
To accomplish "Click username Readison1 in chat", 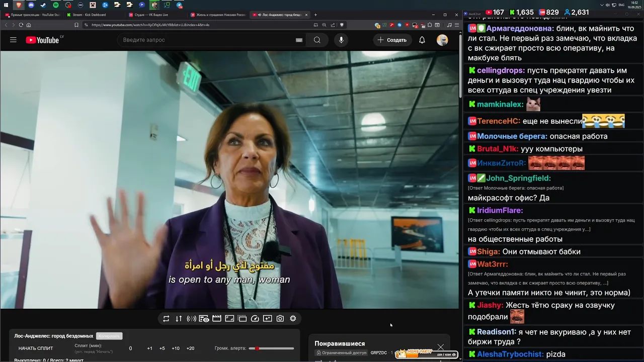I will pyautogui.click(x=497, y=332).
